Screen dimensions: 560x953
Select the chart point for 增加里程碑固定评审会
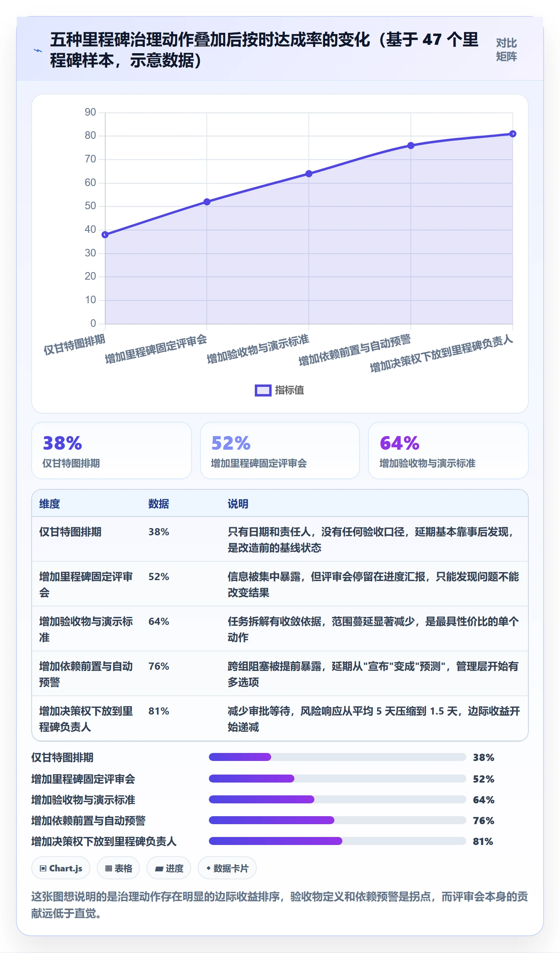coord(207,202)
